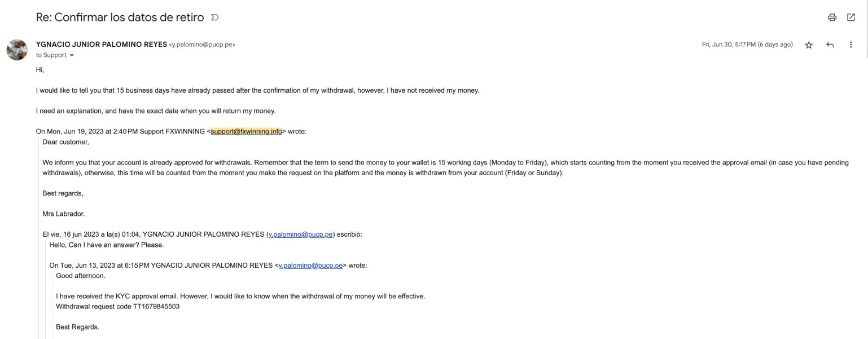Open y.palomino@pucp.pe link in Jun 16 quote
Viewport: 868px width, 339px height.
pos(301,234)
